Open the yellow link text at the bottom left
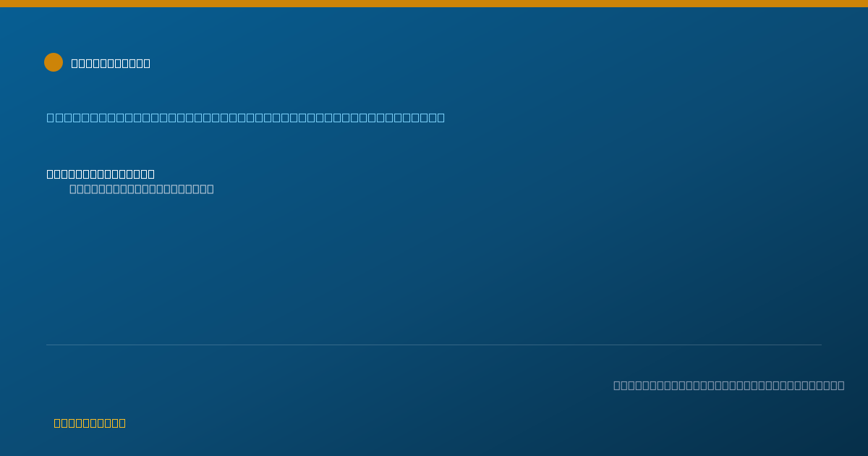 90,423
